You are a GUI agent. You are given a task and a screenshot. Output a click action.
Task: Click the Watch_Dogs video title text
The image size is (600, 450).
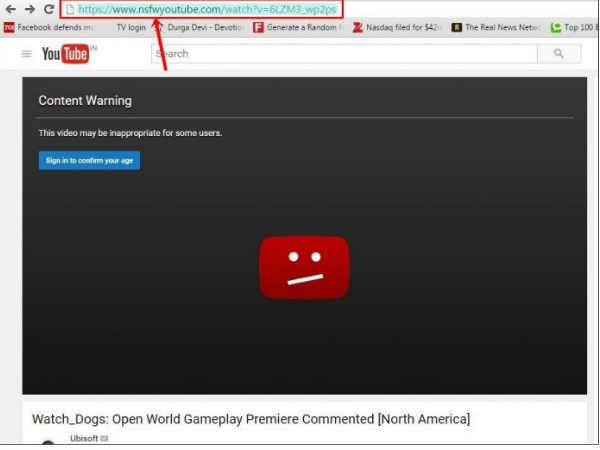coord(251,419)
